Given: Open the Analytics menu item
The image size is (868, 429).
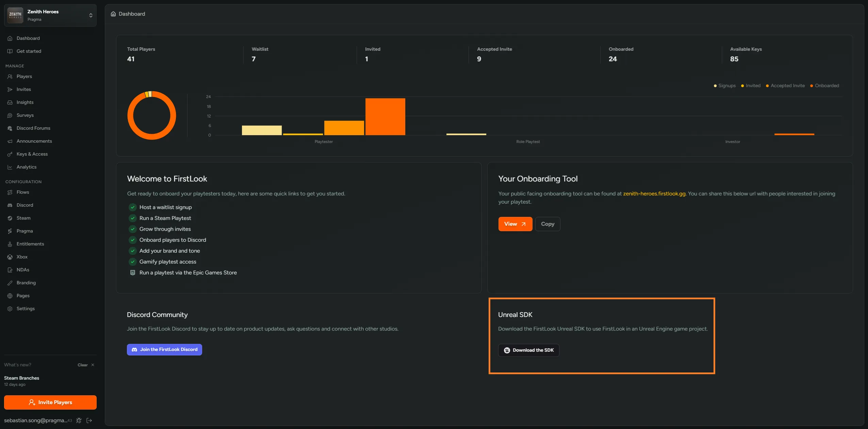Looking at the screenshot, I should pos(27,167).
